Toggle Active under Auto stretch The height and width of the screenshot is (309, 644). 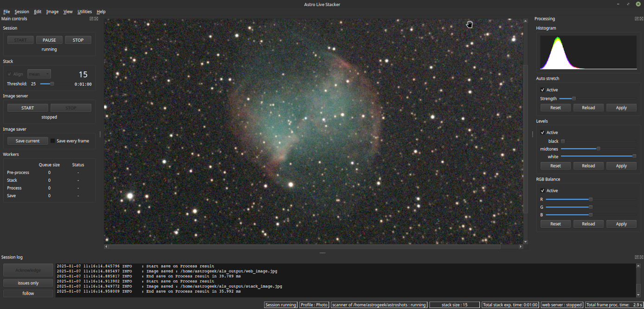click(542, 90)
